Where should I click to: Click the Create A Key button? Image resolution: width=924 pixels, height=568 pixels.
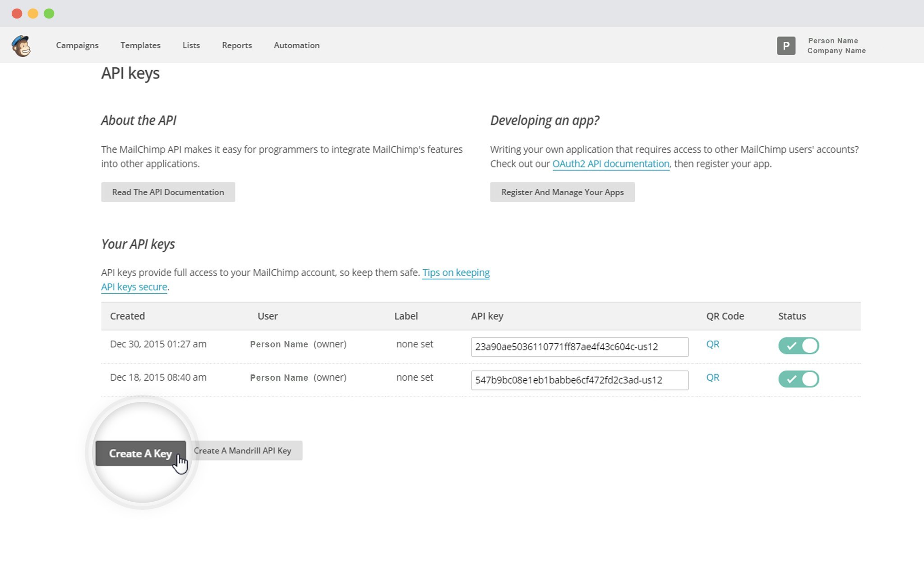[x=140, y=453]
